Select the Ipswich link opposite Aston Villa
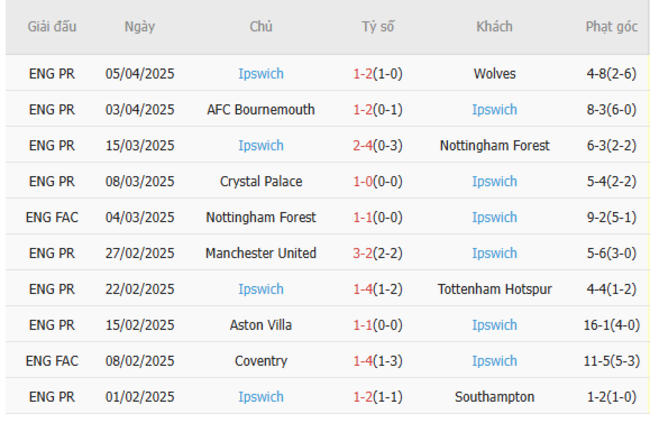The image size is (650, 423). click(494, 325)
